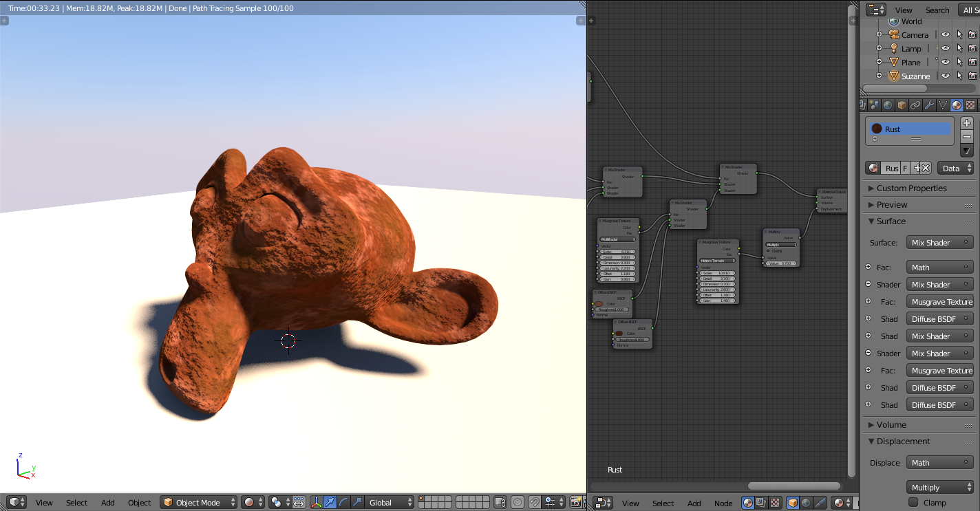Enable the Clamp checkbox under Displacement

pos(914,503)
